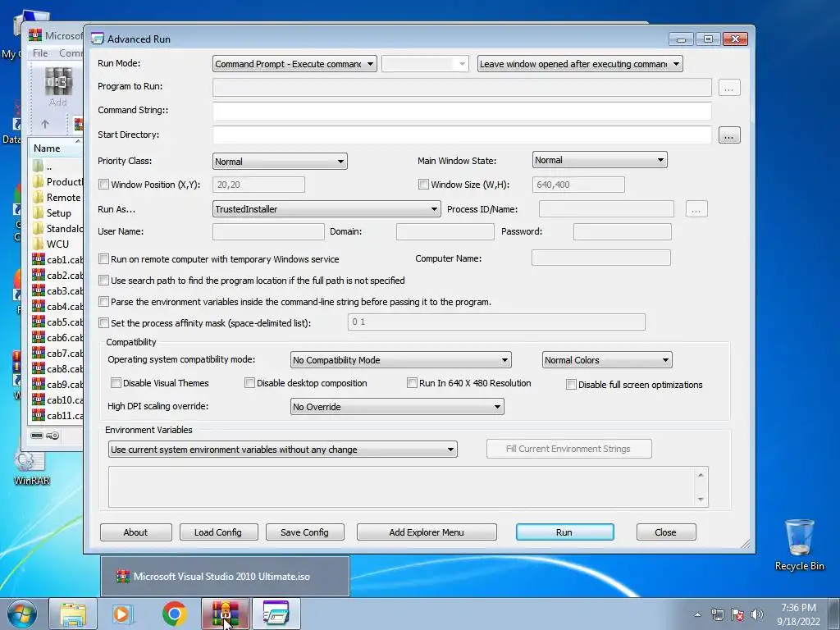Launch Windows Media Player from the taskbar
This screenshot has height=630, width=840.
tap(123, 614)
